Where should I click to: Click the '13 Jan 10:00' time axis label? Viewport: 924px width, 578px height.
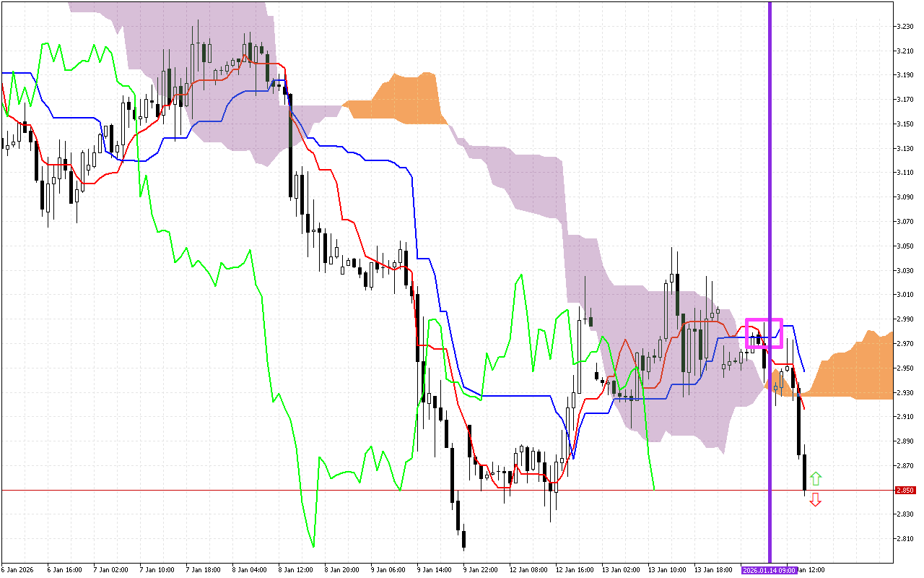click(x=666, y=570)
